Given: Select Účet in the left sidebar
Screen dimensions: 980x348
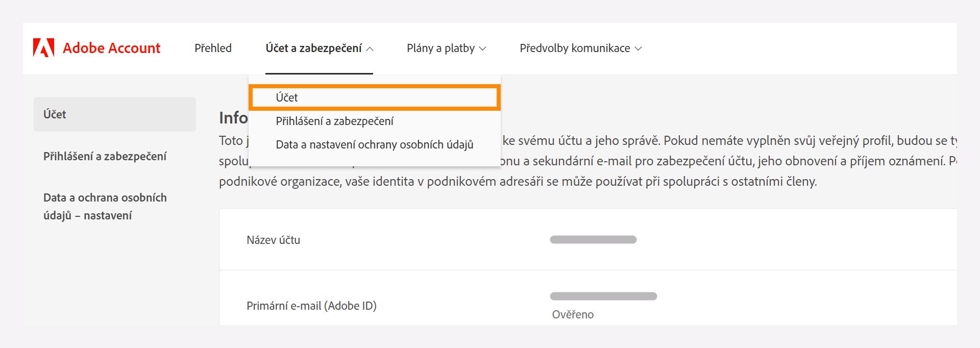Looking at the screenshot, I should point(55,114).
